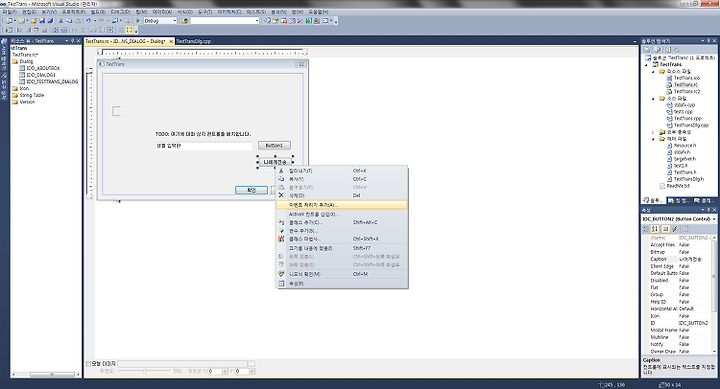The height and width of the screenshot is (389, 720).
Task: Click the Cut scissors toolbar icon
Action: pos(61,21)
